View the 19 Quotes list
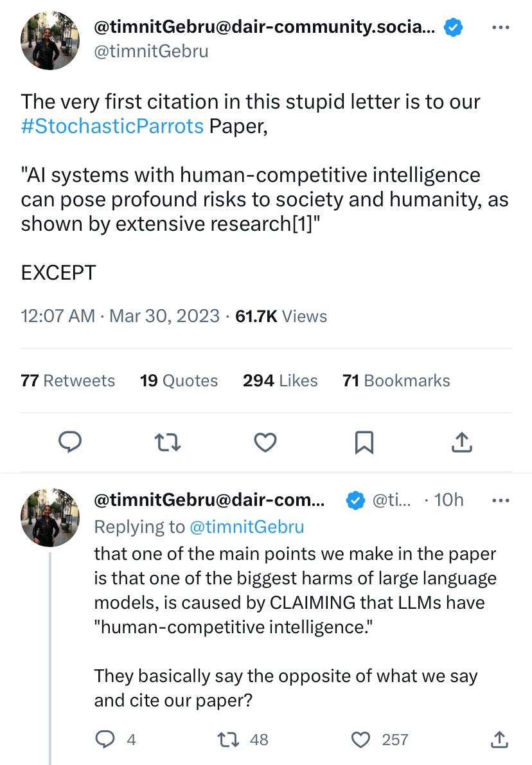The height and width of the screenshot is (765, 532). coord(179,381)
